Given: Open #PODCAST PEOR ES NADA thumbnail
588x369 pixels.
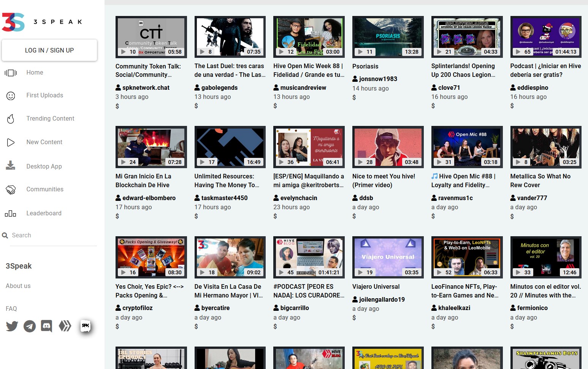Looking at the screenshot, I should point(309,257).
